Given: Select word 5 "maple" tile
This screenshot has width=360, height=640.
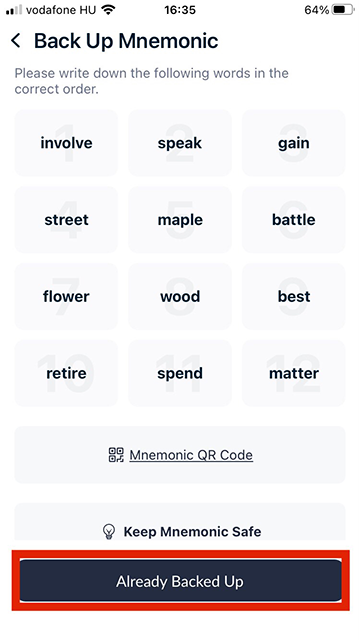Looking at the screenshot, I should click(180, 220).
